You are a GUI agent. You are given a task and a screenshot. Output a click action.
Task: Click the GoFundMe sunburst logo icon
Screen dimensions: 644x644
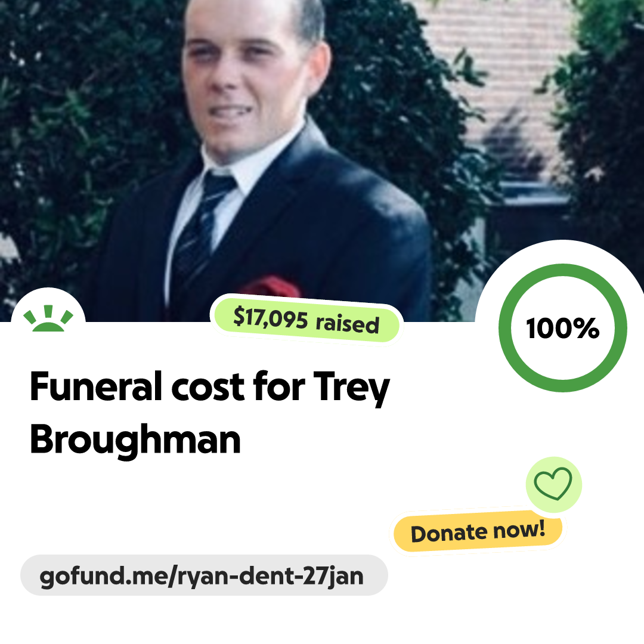point(48,318)
